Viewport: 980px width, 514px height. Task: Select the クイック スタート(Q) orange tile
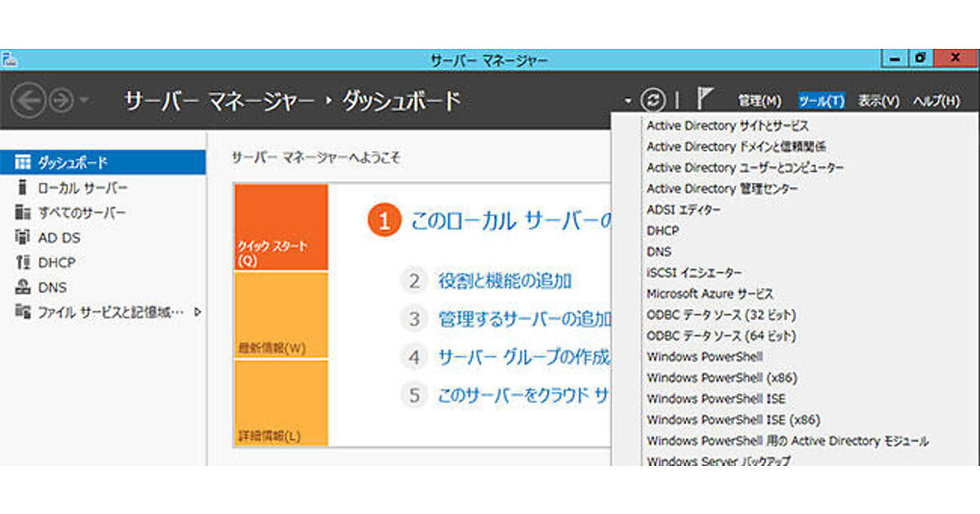pos(280,228)
